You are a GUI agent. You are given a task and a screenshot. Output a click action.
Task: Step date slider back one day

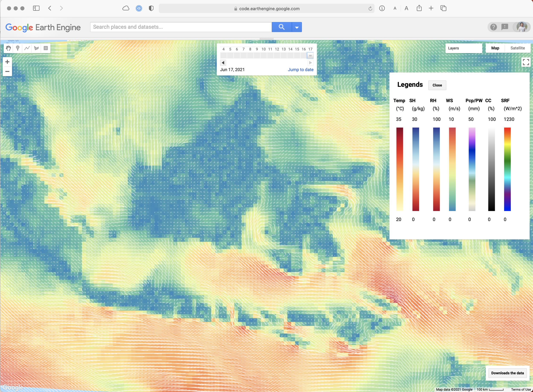pyautogui.click(x=223, y=63)
